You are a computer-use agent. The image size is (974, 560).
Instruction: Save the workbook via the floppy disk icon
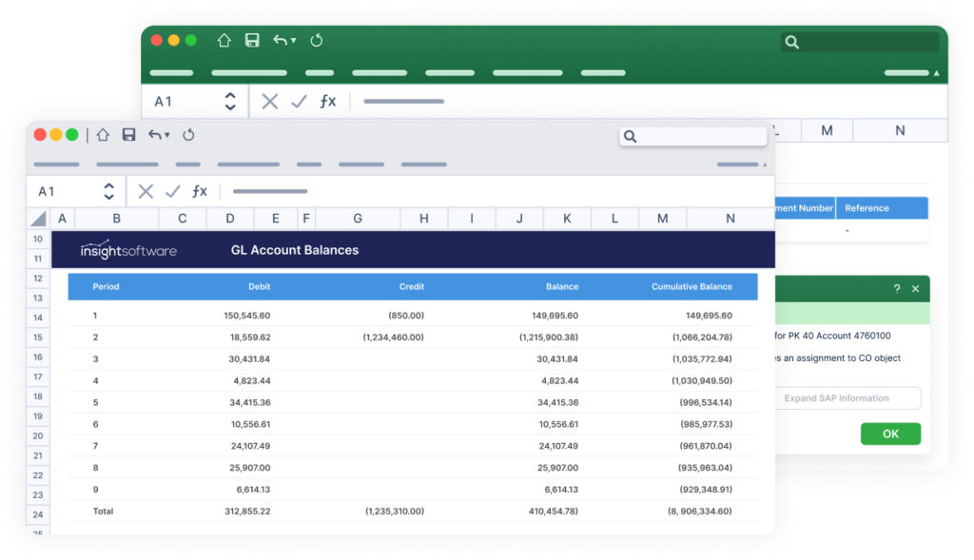[128, 135]
